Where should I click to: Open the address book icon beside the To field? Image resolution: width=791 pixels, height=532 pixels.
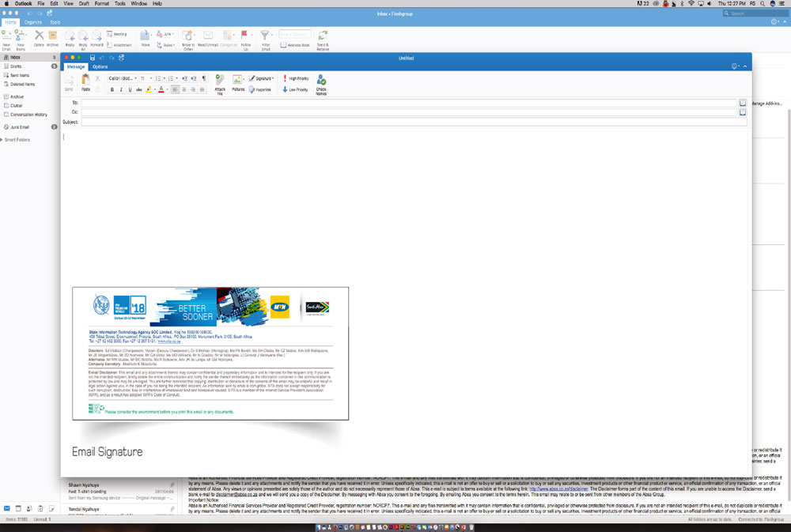743,103
